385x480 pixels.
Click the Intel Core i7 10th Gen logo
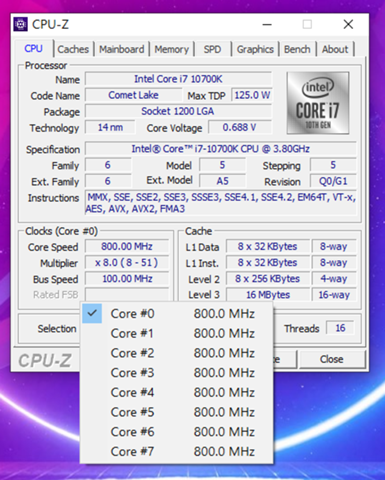click(318, 103)
